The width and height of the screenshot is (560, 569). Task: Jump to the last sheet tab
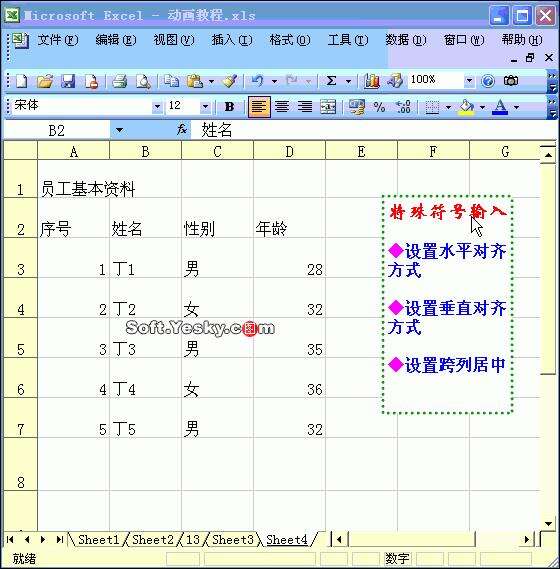click(60, 540)
